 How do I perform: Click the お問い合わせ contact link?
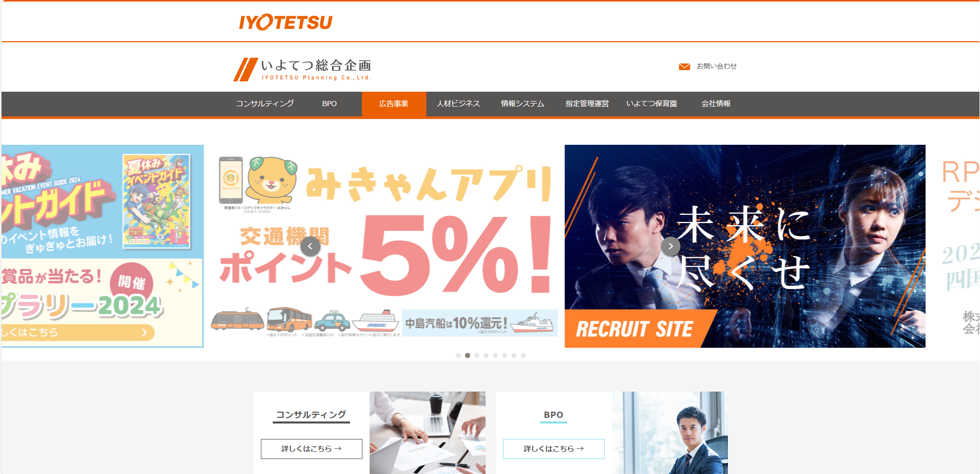[x=717, y=66]
